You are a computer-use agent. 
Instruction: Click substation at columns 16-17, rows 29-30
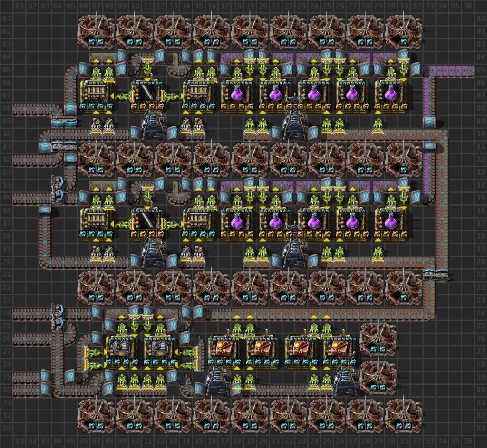(218, 382)
